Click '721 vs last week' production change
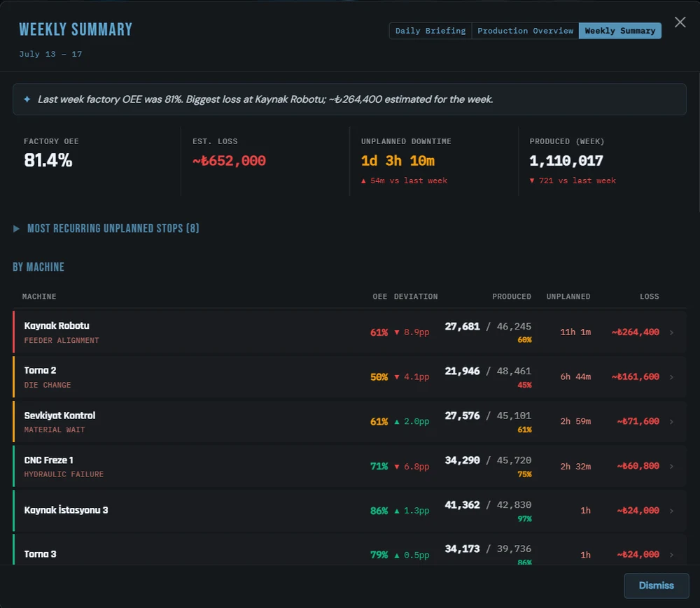 click(x=573, y=181)
